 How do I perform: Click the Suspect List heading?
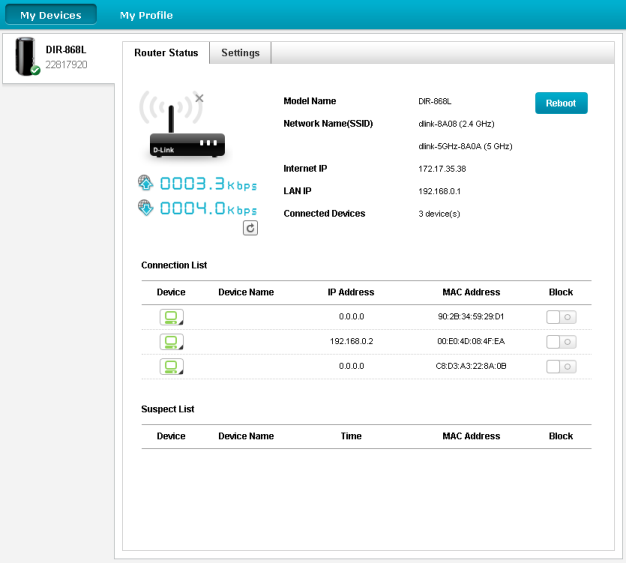point(168,409)
